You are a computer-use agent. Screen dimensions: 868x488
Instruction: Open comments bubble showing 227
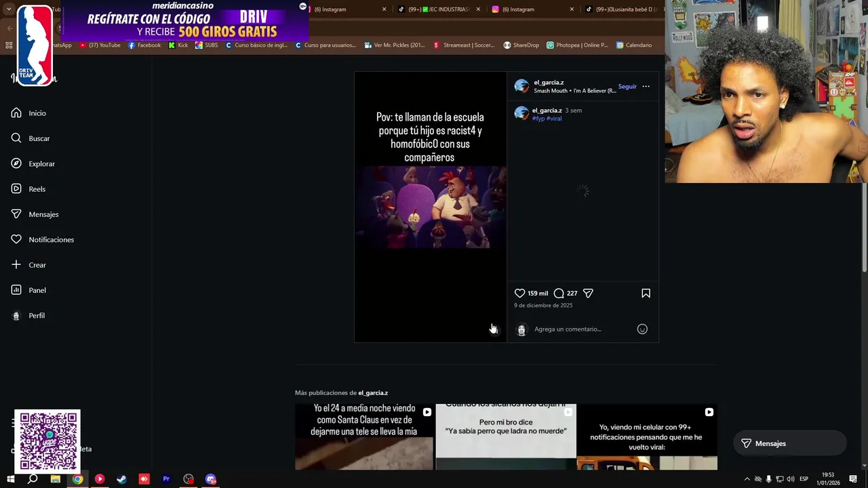click(x=559, y=293)
